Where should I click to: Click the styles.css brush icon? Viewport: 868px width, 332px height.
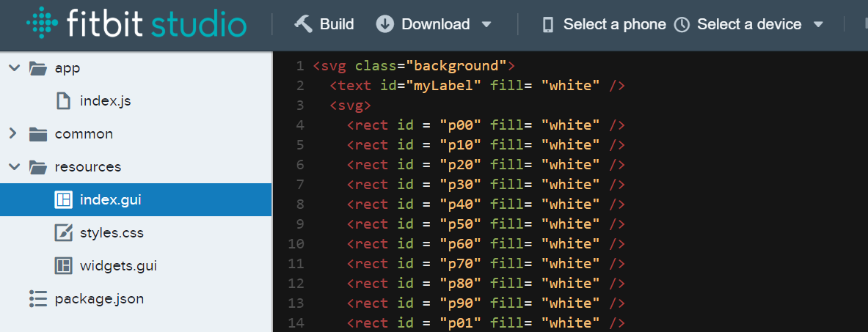coord(64,232)
